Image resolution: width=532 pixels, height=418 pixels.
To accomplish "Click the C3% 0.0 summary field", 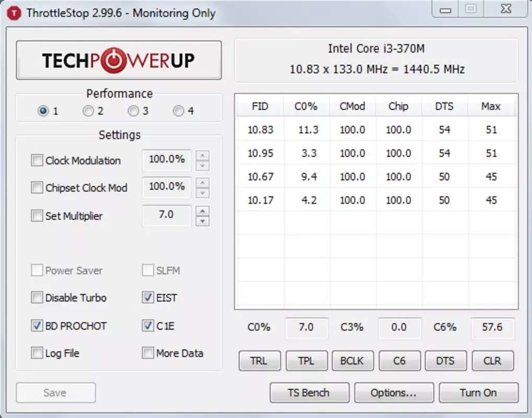I will [399, 328].
